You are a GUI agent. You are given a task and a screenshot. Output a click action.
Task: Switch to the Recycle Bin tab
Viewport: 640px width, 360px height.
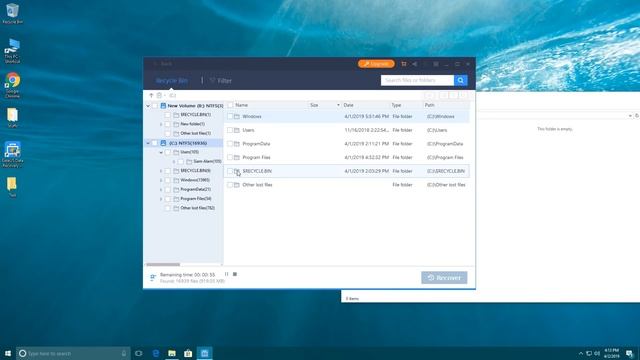[x=172, y=81]
